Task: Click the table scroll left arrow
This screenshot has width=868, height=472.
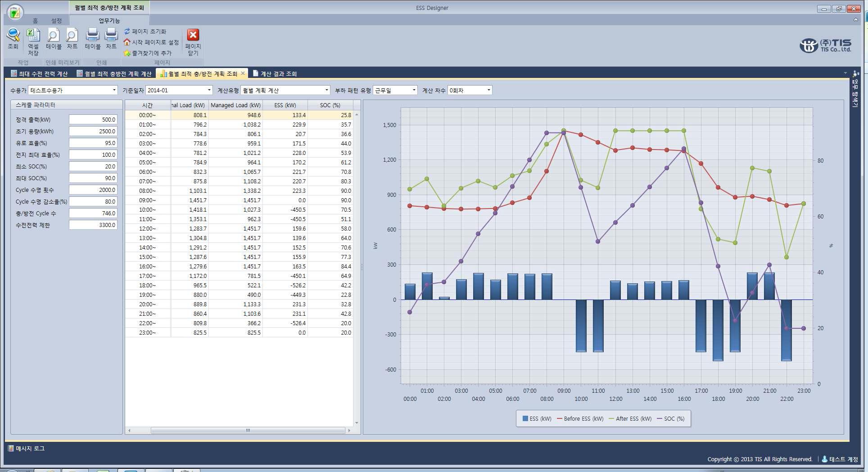Action: [129, 431]
